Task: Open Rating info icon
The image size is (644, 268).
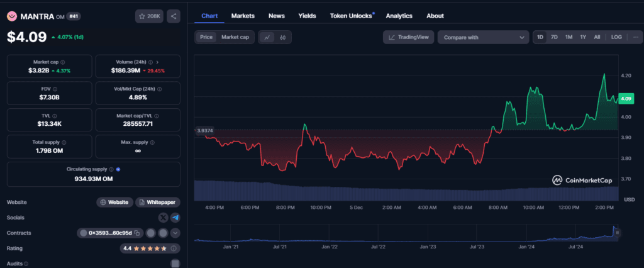Action: click(x=174, y=248)
